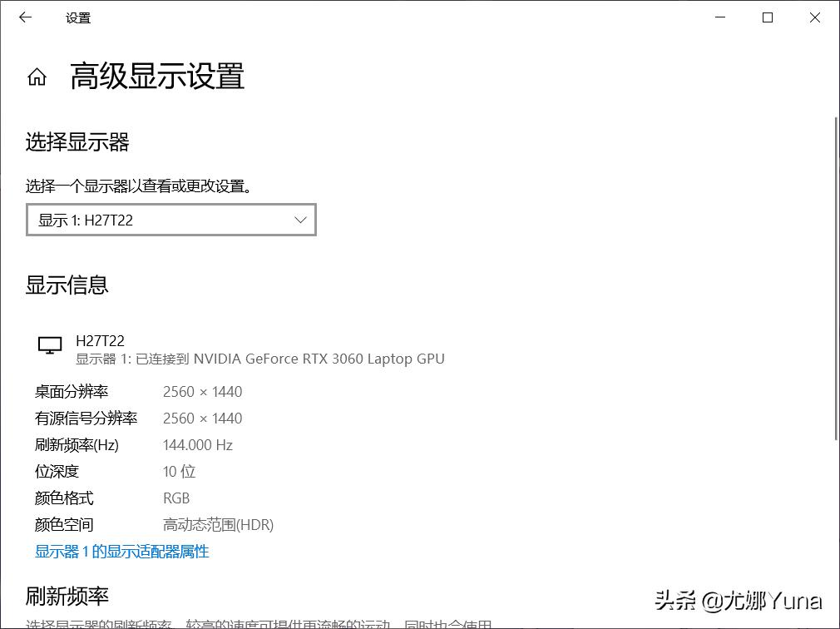The width and height of the screenshot is (840, 629).
Task: Click the 刷新频率 section heading
Action: 67,597
